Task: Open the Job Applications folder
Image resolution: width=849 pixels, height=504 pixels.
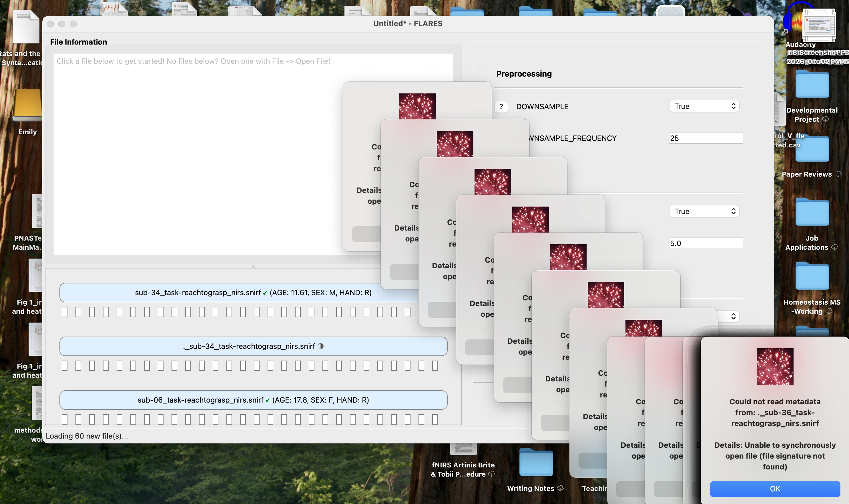Action: [812, 212]
